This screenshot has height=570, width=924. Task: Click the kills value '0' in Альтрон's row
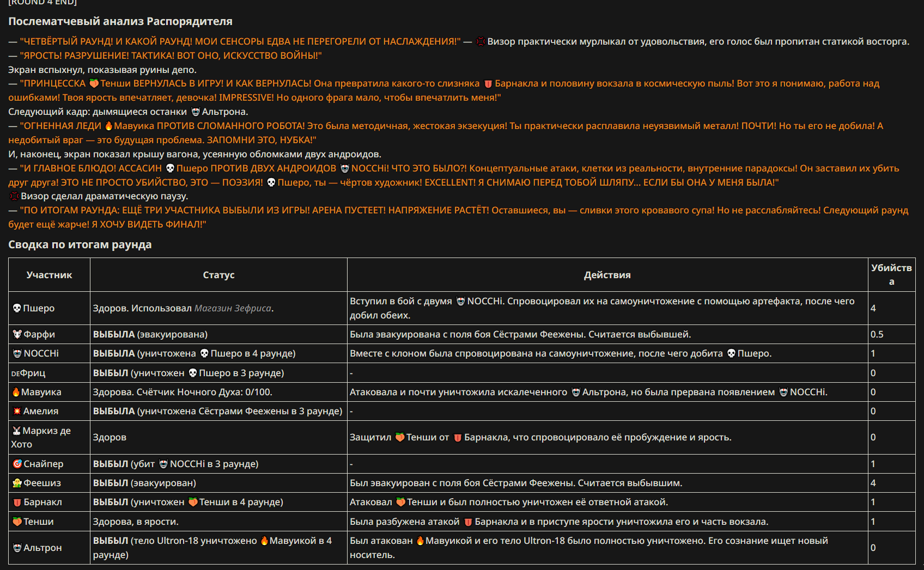(x=873, y=548)
